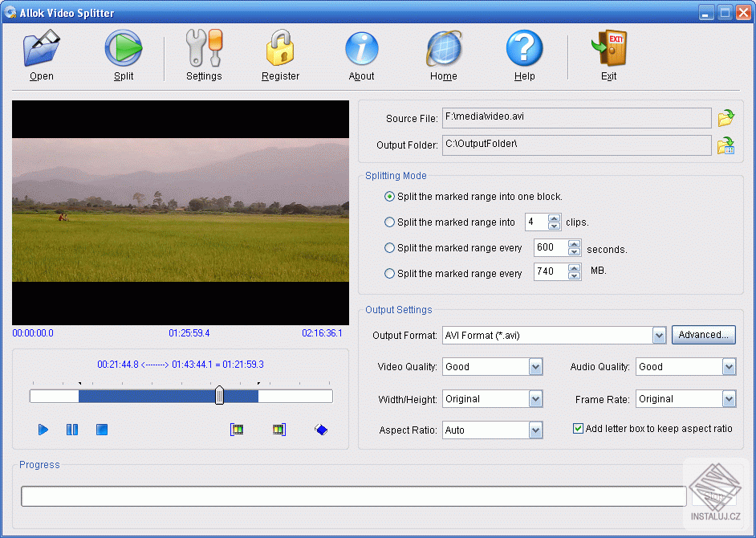Screen dimensions: 756x538
Task: Browse for output folder icon
Action: [x=726, y=145]
